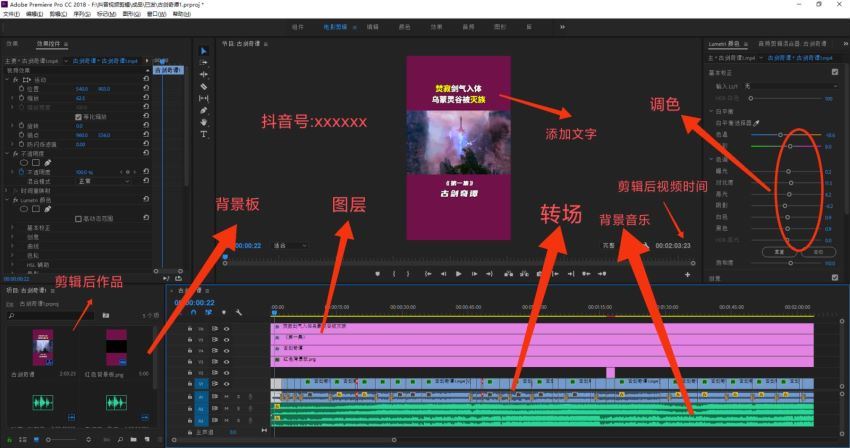Toggle the 基本校正 section checkbox
Image resolution: width=850 pixels, height=448 pixels.
pyautogui.click(x=834, y=72)
